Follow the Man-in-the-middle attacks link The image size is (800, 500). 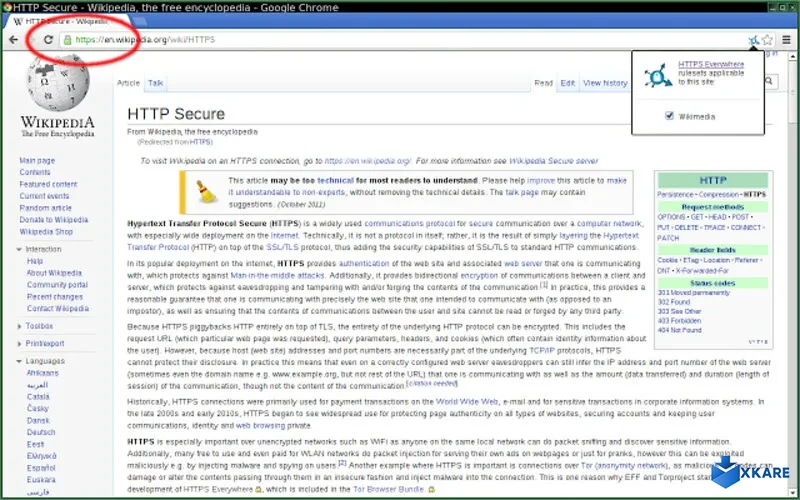(x=277, y=276)
